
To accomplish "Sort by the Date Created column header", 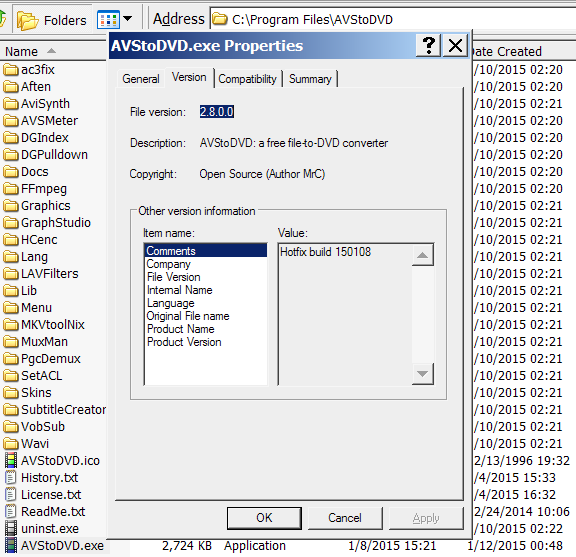I will 523,51.
